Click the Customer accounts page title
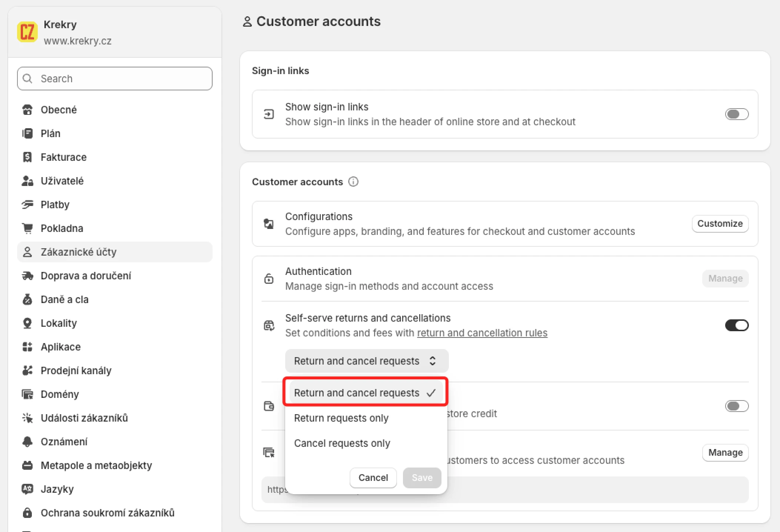780x532 pixels. coord(318,21)
